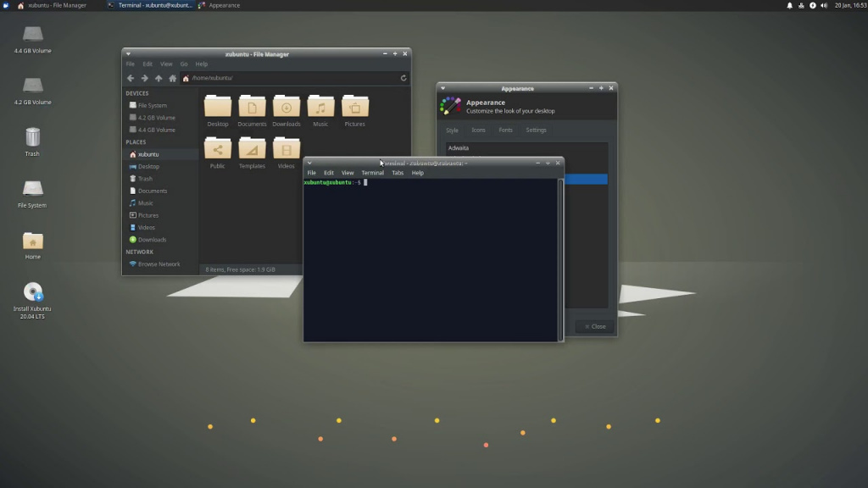Image resolution: width=868 pixels, height=488 pixels.
Task: Open the Downloads folder
Action: (287, 107)
